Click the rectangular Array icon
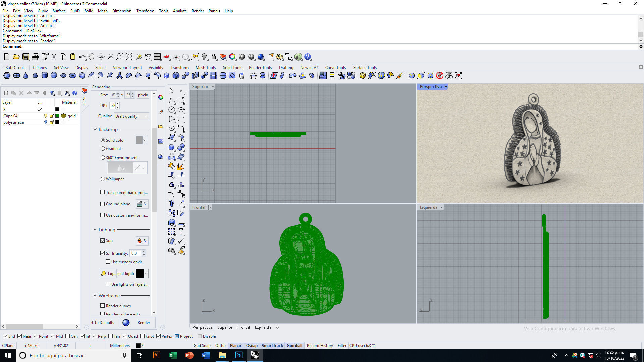The height and width of the screenshot is (362, 644). 172,232
